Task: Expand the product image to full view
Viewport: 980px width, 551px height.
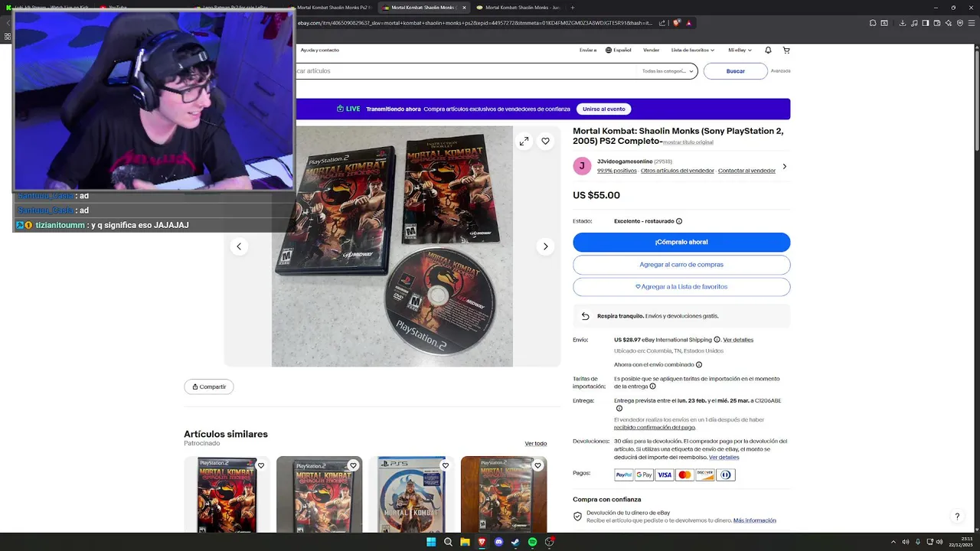Action: 524,141
